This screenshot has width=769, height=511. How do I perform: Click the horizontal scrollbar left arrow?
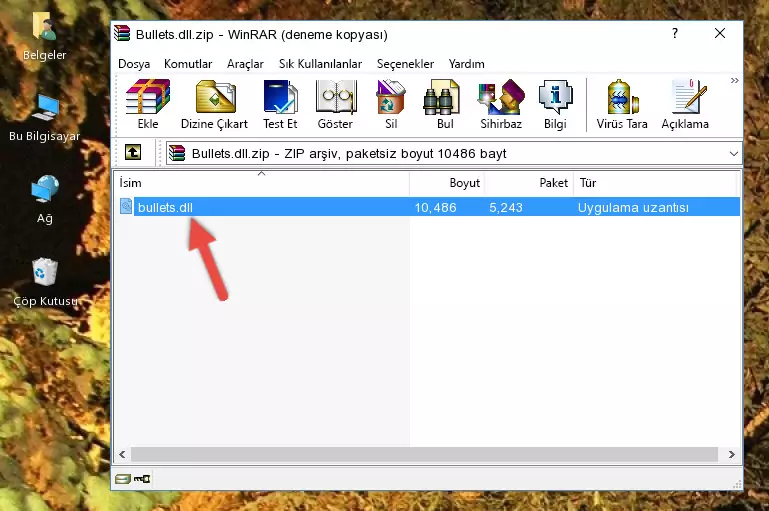pos(122,455)
